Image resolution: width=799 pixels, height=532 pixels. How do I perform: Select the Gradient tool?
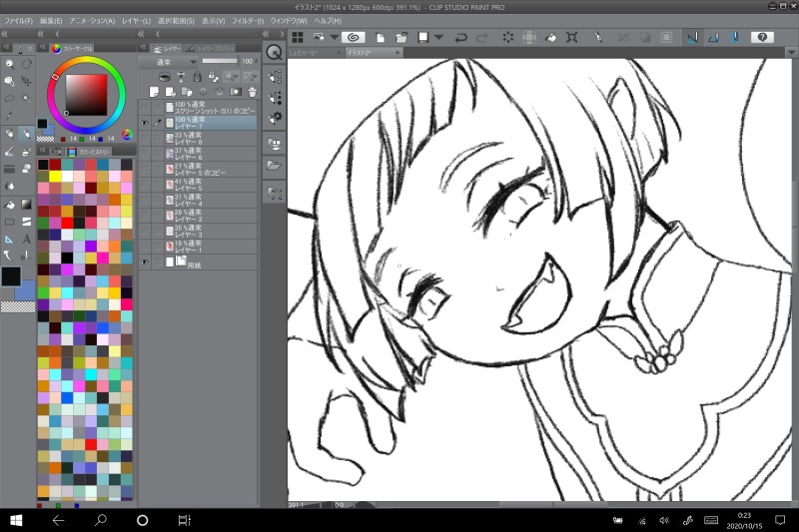(26, 205)
